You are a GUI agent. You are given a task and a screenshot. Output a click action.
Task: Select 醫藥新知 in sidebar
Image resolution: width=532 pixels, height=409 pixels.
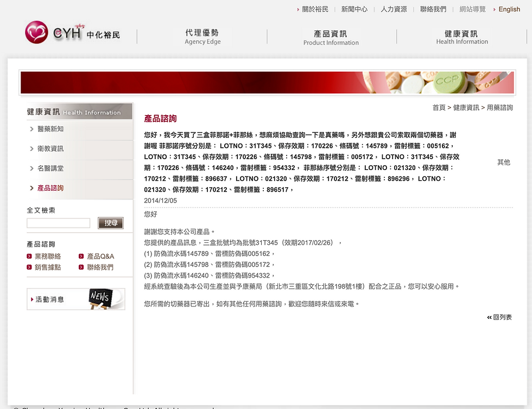click(x=50, y=129)
